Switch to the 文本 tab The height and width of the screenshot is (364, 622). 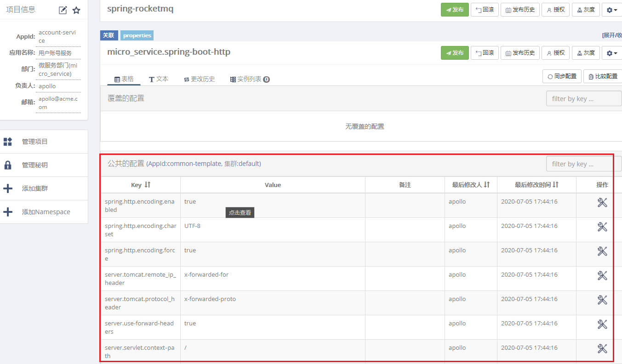tap(159, 79)
